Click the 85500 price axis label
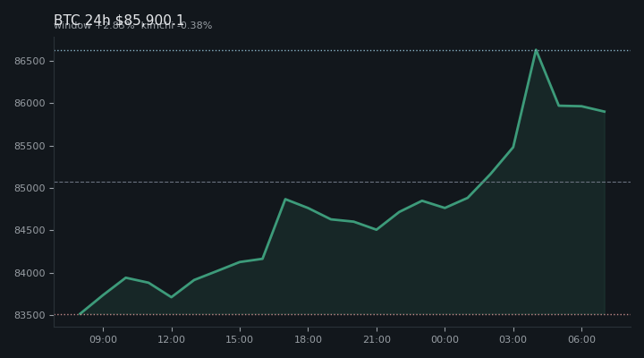644x358 pixels. (30, 146)
